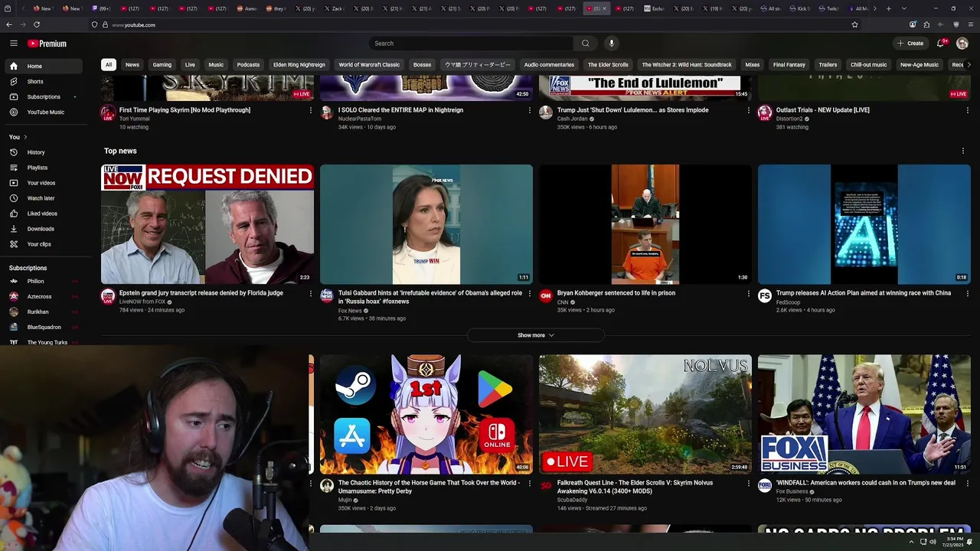Image resolution: width=980 pixels, height=551 pixels.
Task: Open options for Nightreign solo video
Action: pyautogui.click(x=530, y=110)
